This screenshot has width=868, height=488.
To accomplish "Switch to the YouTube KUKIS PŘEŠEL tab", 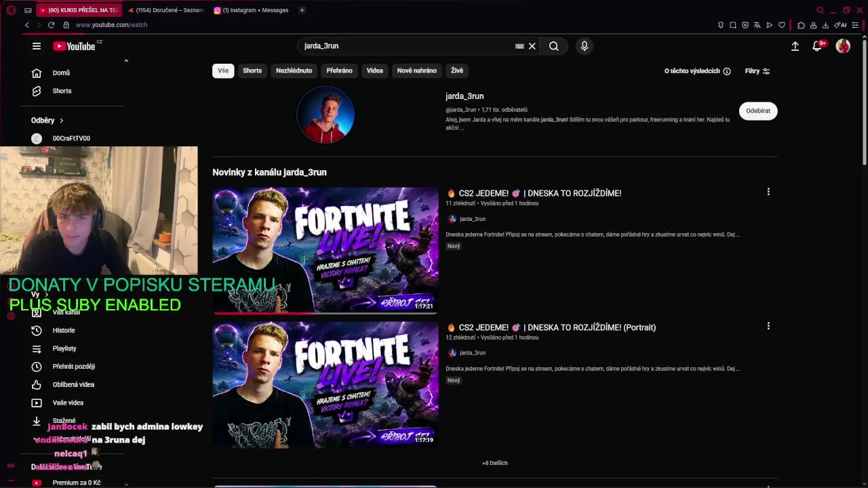I will tap(79, 10).
